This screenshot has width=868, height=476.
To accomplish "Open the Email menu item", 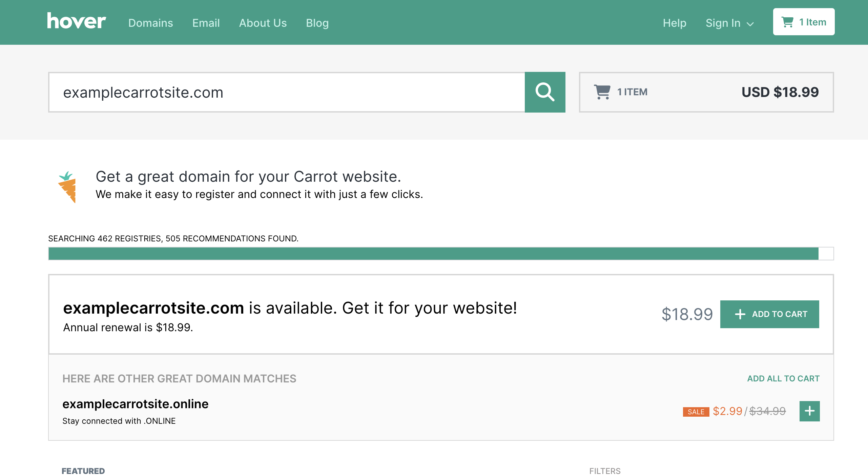I will 206,23.
